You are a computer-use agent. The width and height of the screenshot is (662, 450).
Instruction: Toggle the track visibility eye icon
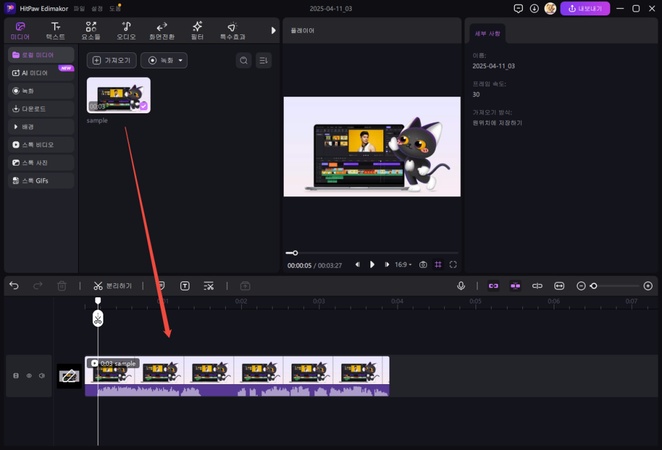click(x=29, y=376)
